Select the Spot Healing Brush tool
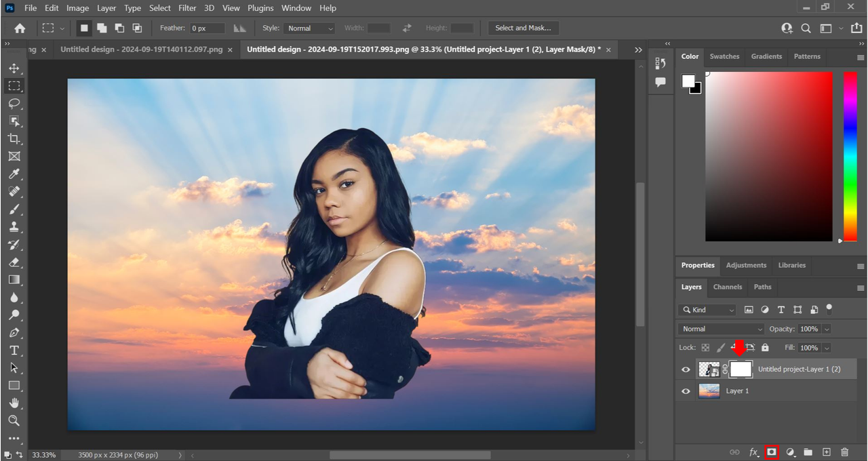This screenshot has height=461, width=868. (14, 192)
